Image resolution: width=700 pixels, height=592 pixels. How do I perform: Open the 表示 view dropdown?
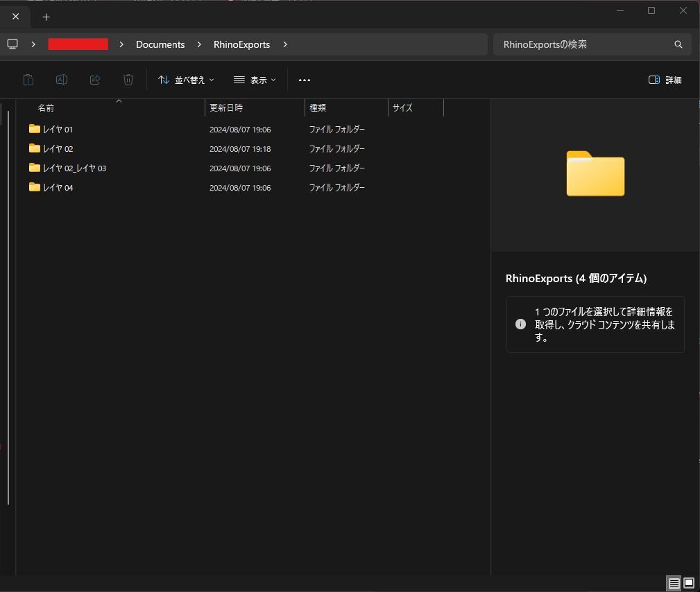pos(255,80)
